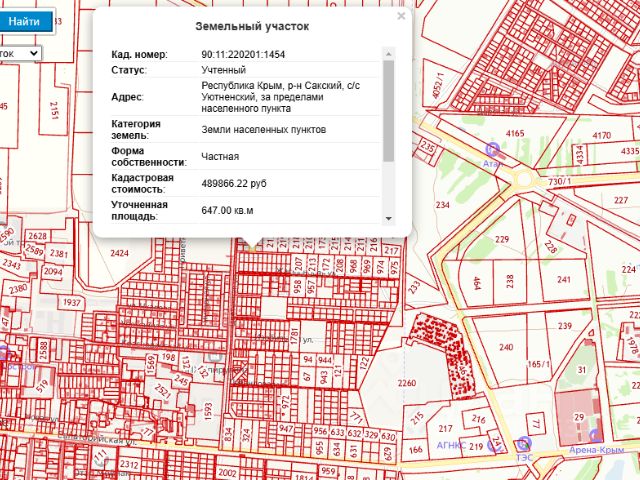Select parcel 464 on the map
640x480 pixels.
[x=476, y=283]
